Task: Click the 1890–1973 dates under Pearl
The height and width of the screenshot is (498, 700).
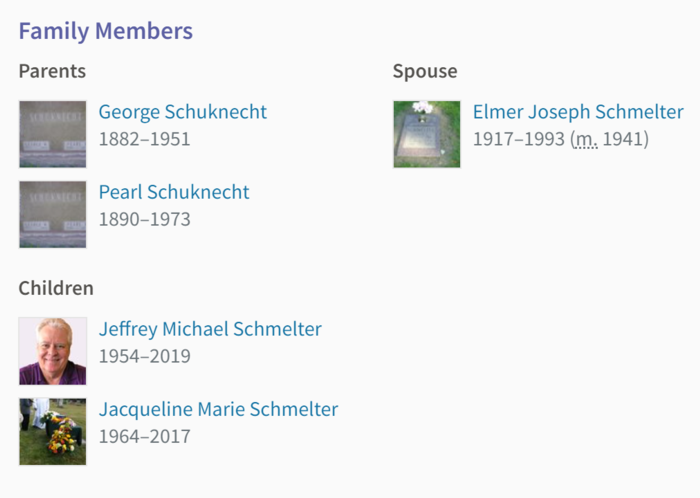Action: [144, 220]
